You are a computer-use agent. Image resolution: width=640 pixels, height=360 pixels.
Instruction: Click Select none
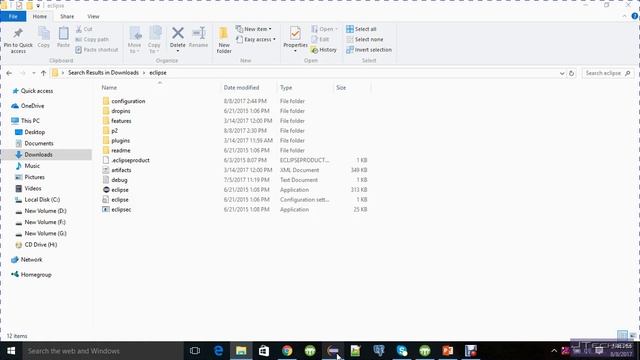tap(364, 39)
